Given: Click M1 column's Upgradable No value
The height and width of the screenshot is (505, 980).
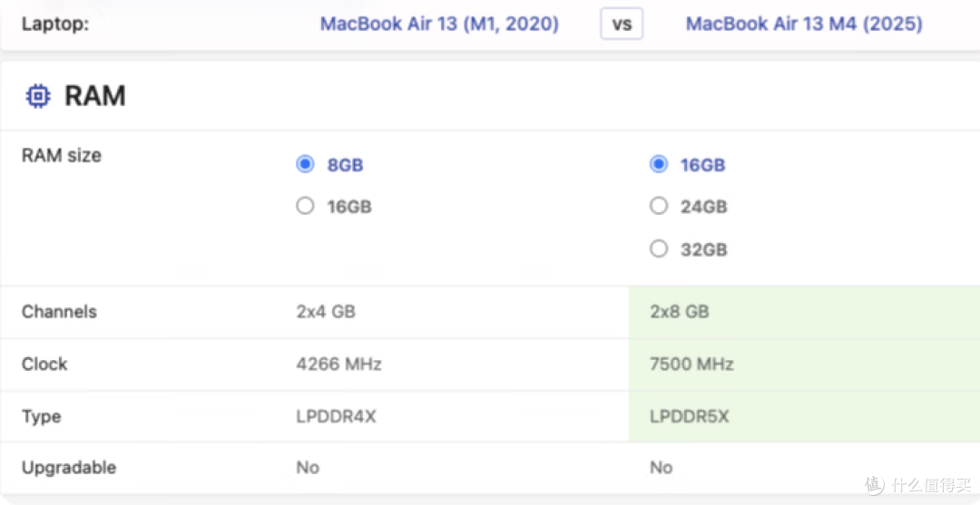Looking at the screenshot, I should (x=308, y=467).
